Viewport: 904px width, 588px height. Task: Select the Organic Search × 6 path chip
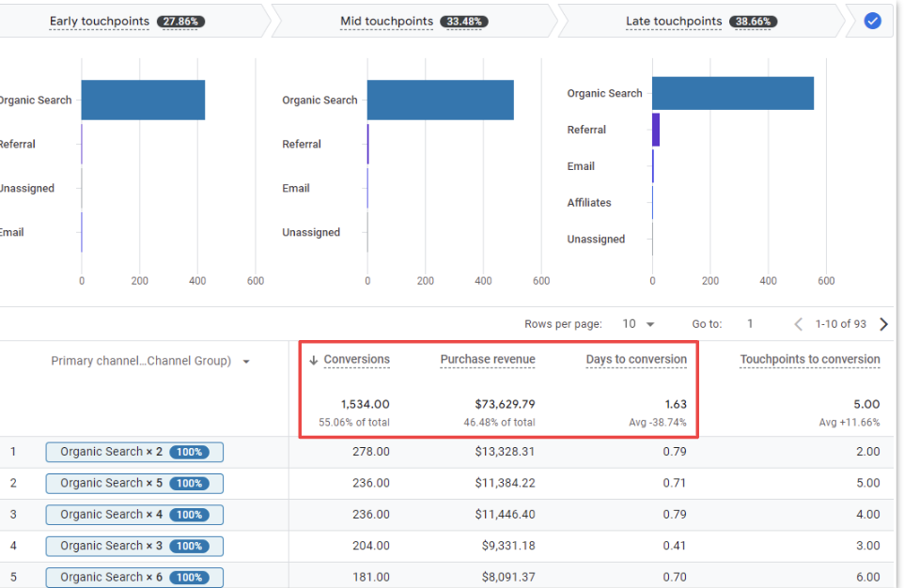134,577
